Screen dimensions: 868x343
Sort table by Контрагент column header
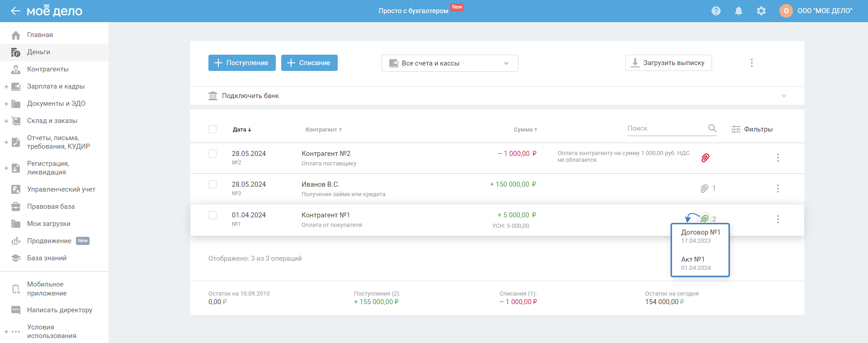[x=324, y=130]
